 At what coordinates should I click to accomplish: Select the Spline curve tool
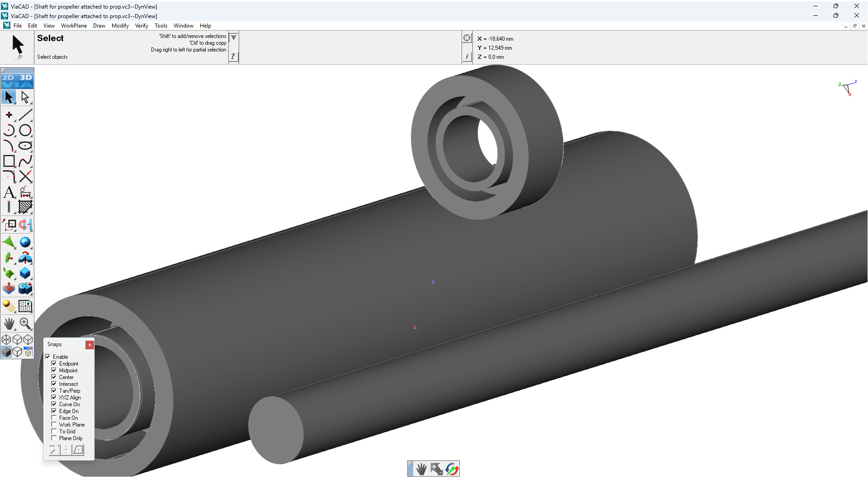pyautogui.click(x=25, y=161)
